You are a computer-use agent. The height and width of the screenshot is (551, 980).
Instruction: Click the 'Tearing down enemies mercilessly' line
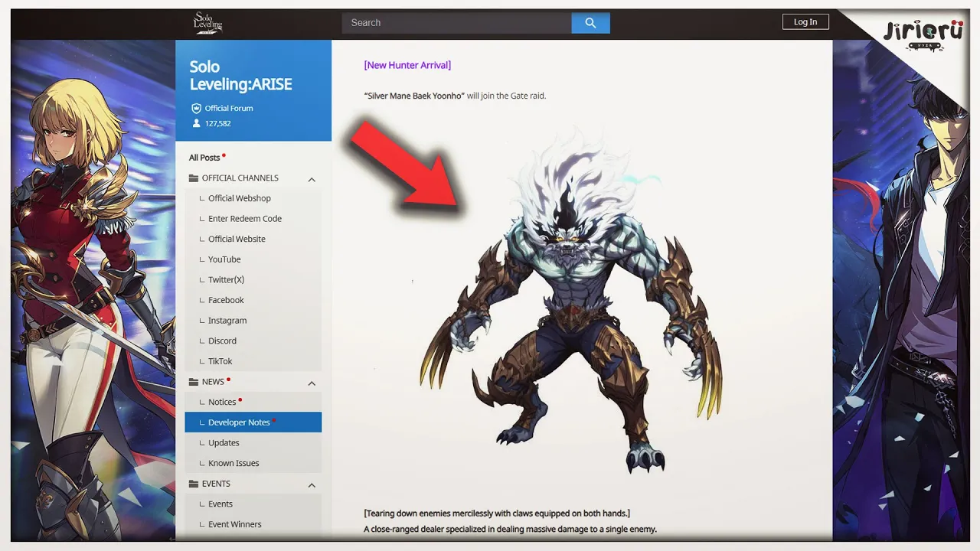(x=497, y=513)
